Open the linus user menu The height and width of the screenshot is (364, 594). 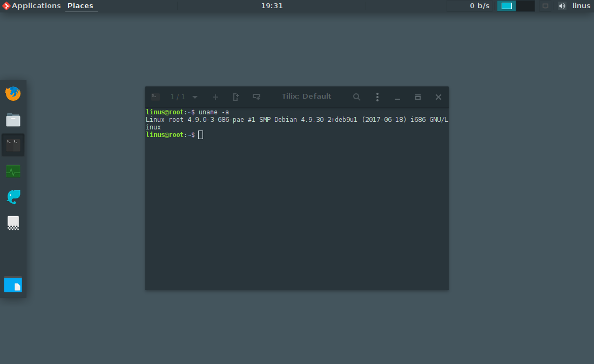pos(581,6)
